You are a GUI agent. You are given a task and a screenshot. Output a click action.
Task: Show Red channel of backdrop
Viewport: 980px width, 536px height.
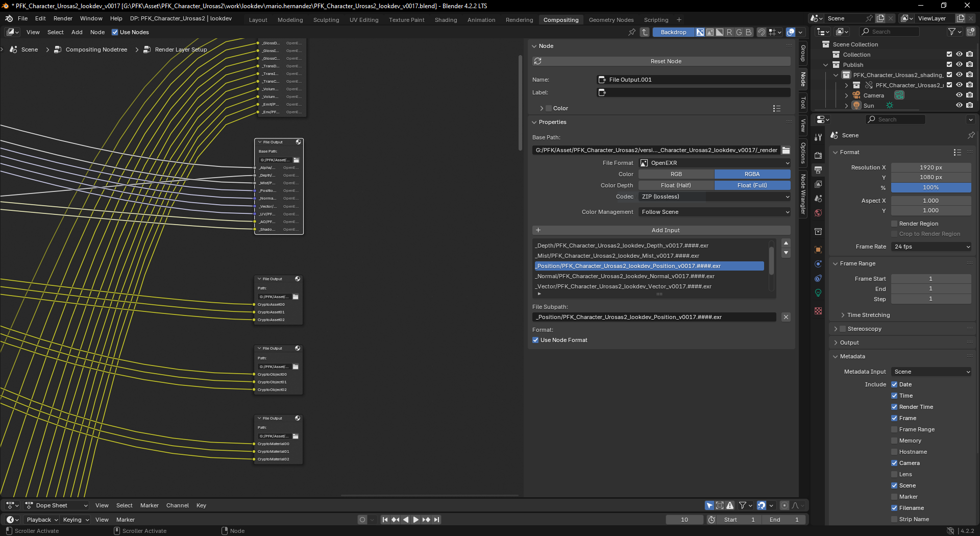[729, 32]
